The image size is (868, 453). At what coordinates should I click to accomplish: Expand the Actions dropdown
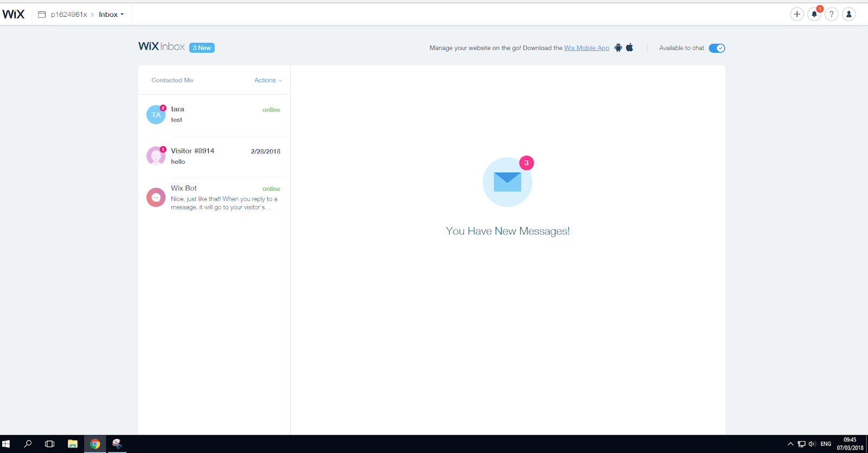(x=268, y=80)
